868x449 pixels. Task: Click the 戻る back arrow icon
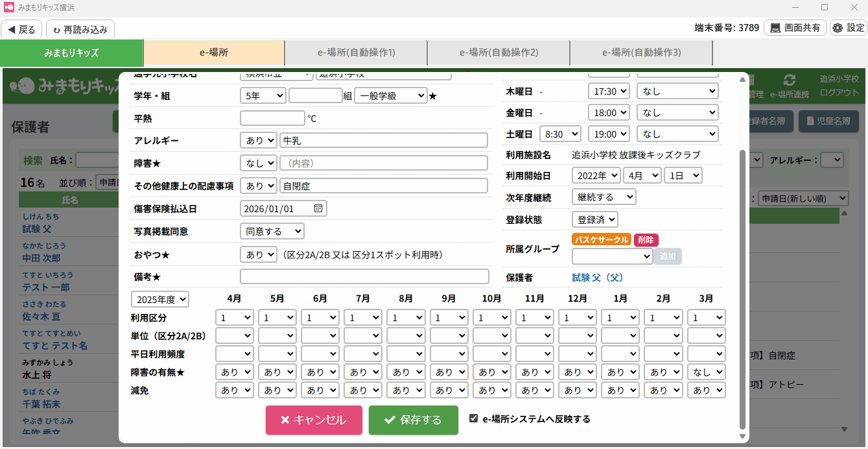11,29
